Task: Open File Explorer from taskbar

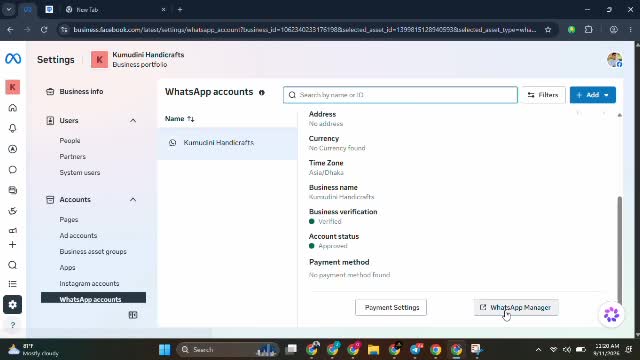Action: 373,350
